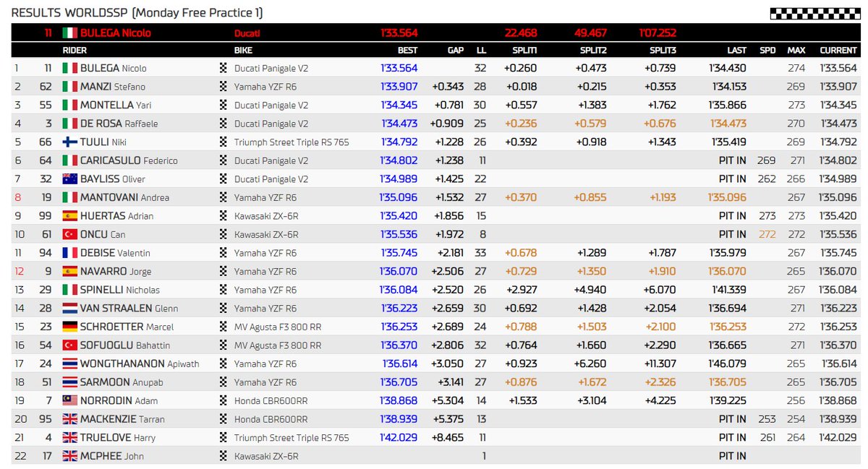Click best lap time 1'42.029

399,437
